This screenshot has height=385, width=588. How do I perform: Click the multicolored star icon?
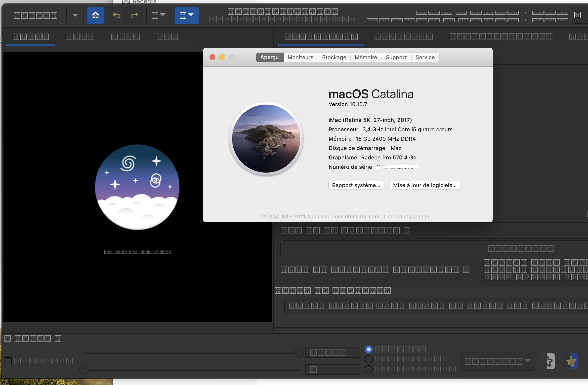point(571,362)
